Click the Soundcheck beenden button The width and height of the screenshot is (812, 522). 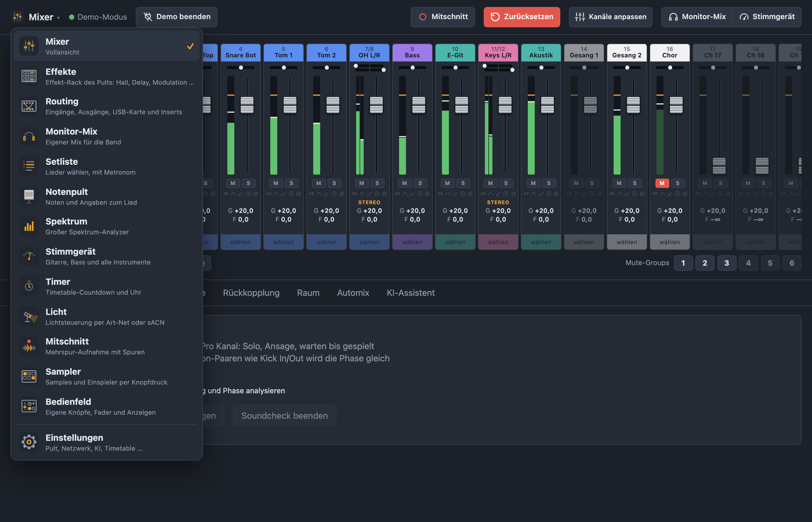point(285,416)
